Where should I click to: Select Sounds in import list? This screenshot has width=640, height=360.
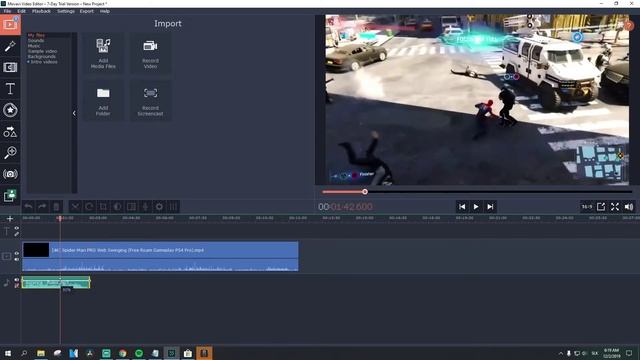(x=36, y=41)
